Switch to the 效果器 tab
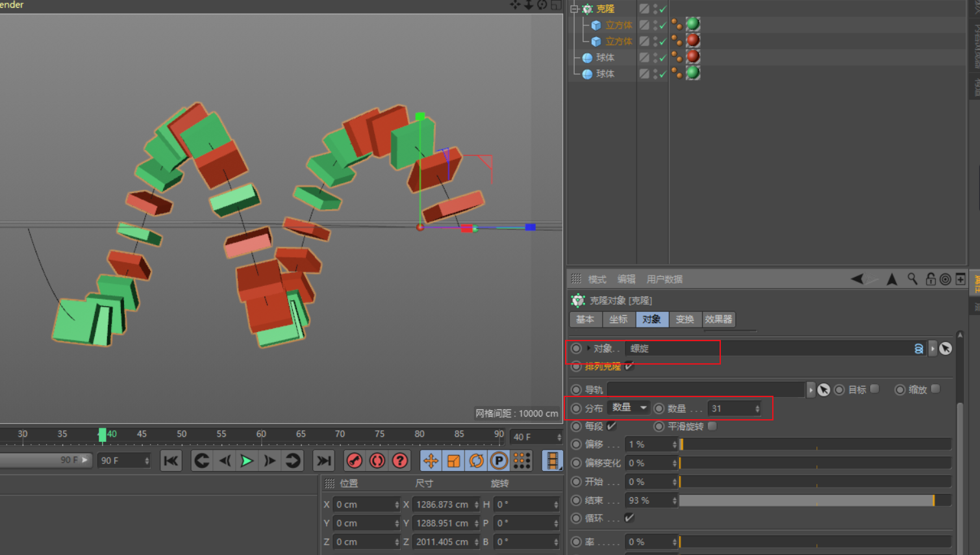The height and width of the screenshot is (555, 980). click(x=718, y=319)
